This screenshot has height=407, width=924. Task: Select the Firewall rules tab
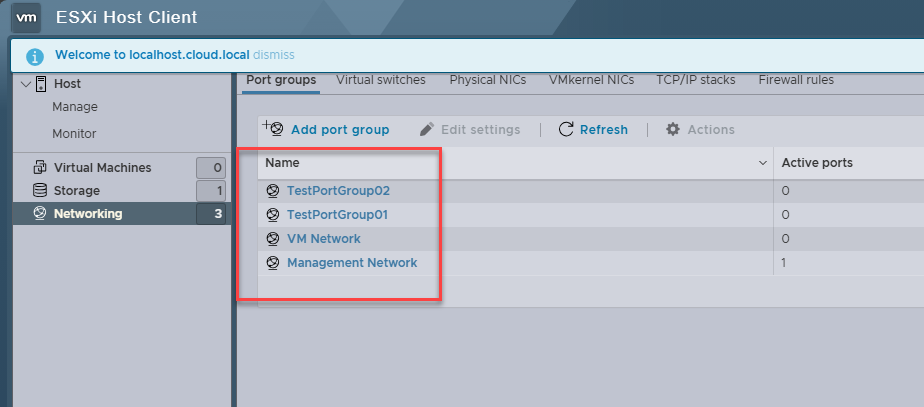(x=796, y=80)
